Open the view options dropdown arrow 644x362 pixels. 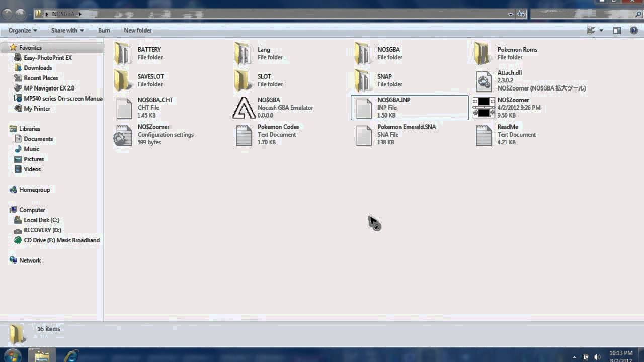point(601,31)
